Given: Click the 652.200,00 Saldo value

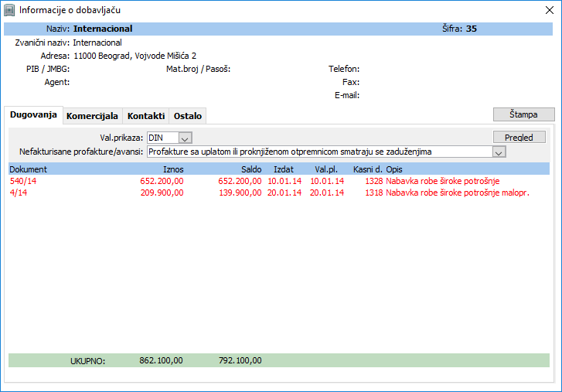Looking at the screenshot, I should [240, 181].
